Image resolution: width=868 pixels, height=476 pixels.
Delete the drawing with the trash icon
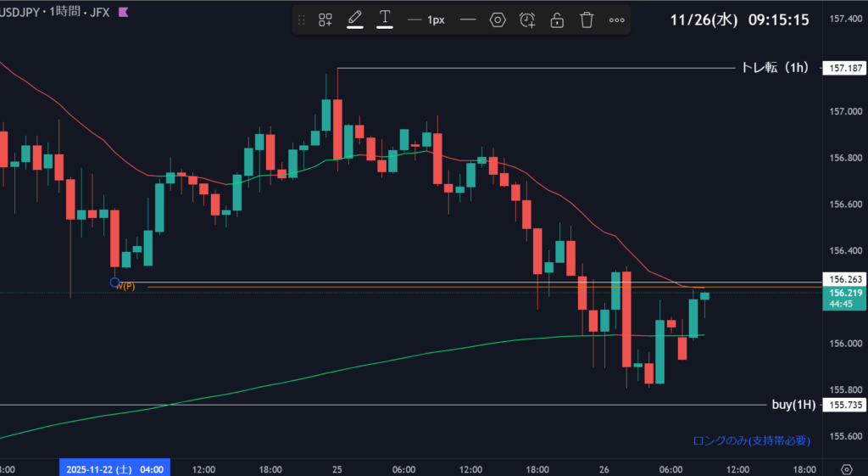coord(587,20)
